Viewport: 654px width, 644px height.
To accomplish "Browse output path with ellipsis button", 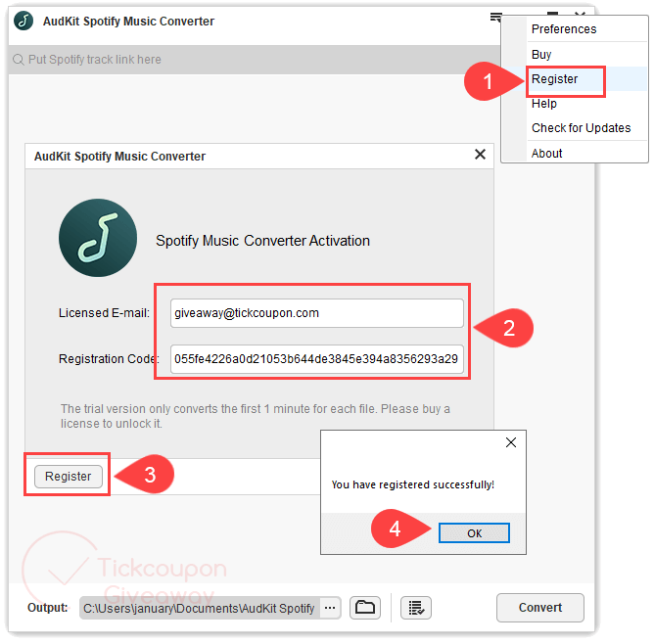I will click(330, 608).
